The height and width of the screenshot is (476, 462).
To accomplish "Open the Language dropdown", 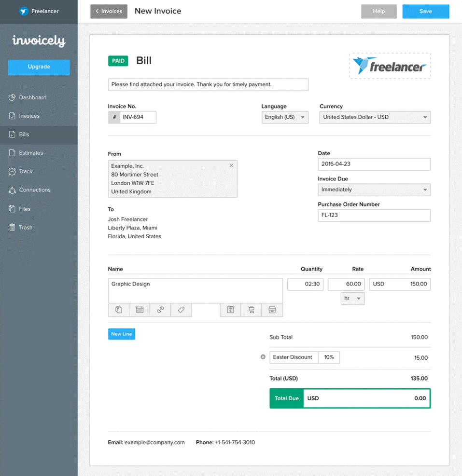I will 285,117.
